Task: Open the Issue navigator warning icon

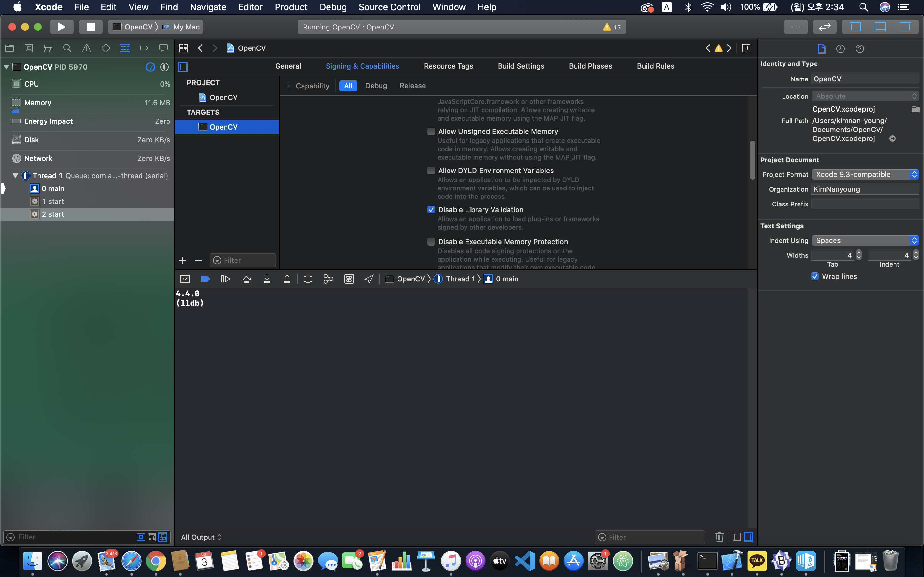Action: point(87,48)
